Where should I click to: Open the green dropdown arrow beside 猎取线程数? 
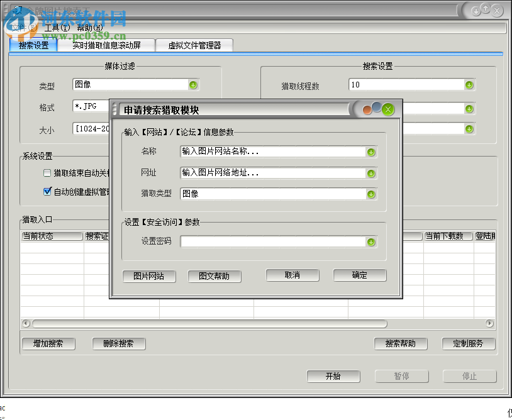(469, 84)
